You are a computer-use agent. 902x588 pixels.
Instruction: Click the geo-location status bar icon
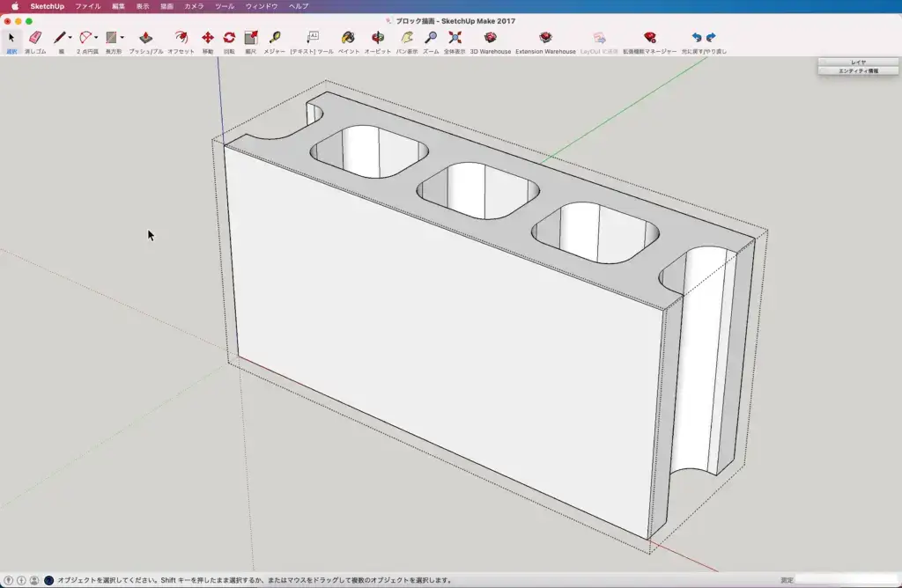[9, 581]
